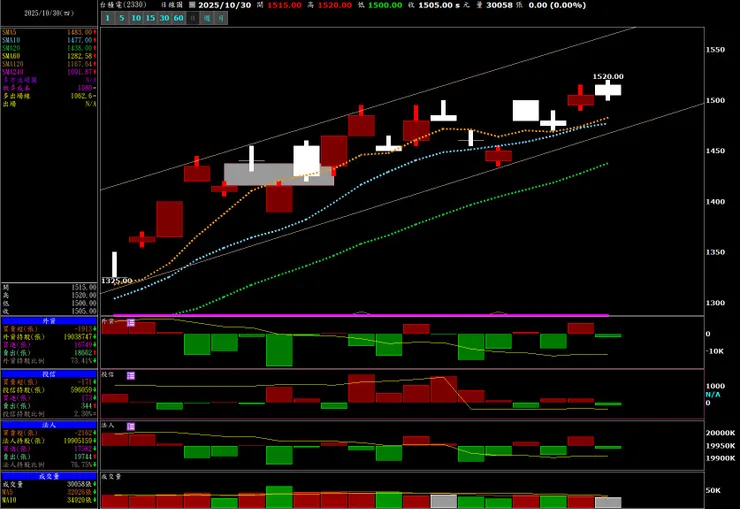Click the blue 外資 section header
The image size is (740, 509).
coord(49,321)
